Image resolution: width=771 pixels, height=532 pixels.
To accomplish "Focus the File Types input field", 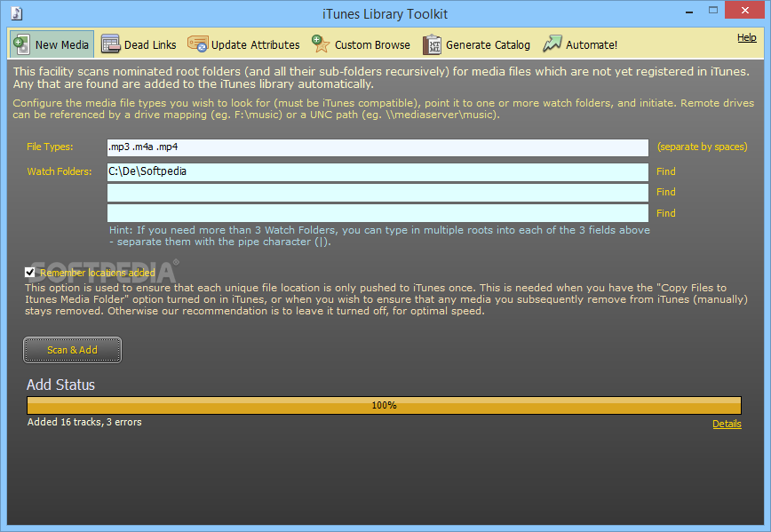I will click(378, 147).
